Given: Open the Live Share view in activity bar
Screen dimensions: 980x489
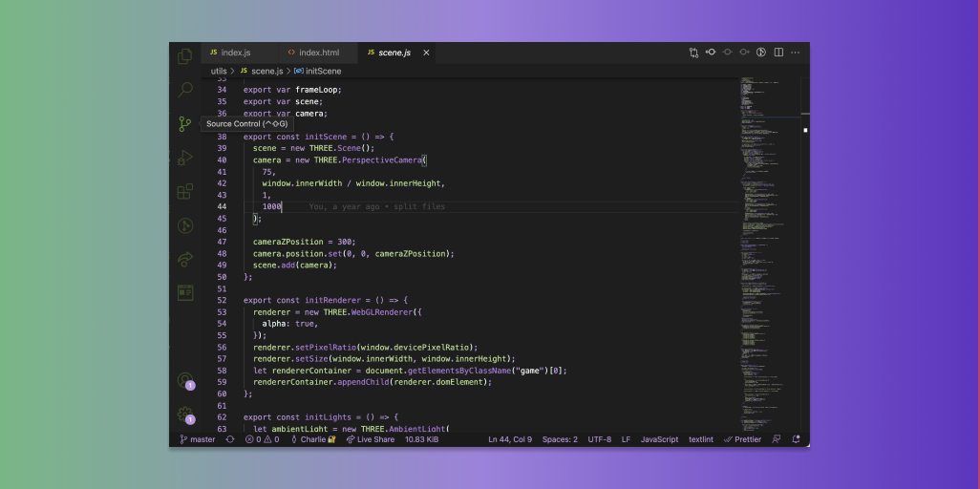Looking at the screenshot, I should 185,259.
